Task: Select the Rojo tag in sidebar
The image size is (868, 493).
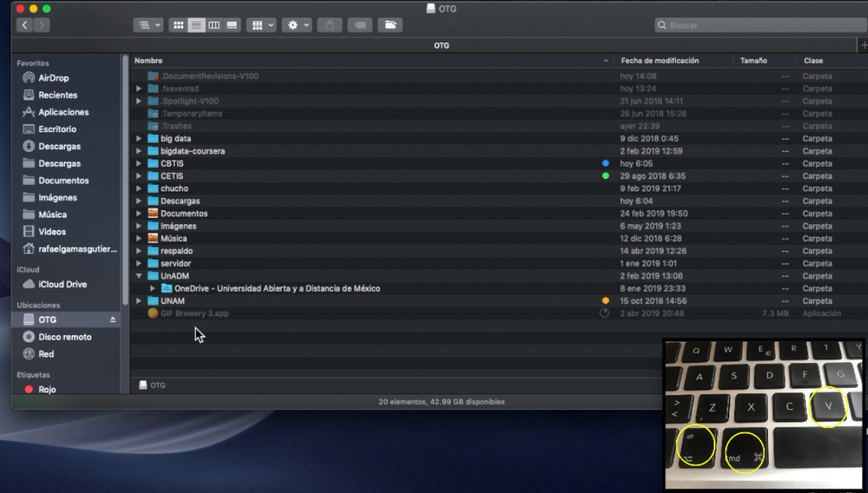Action: pyautogui.click(x=47, y=389)
